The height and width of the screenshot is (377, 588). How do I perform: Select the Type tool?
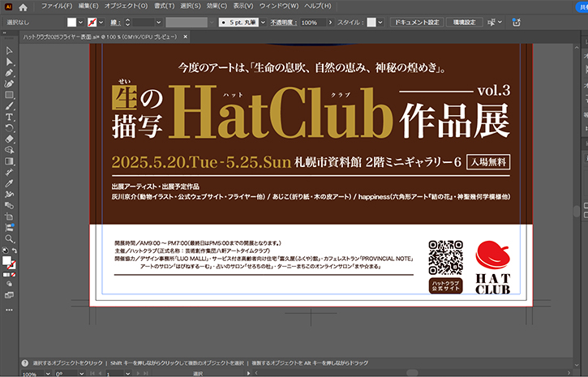tap(9, 117)
